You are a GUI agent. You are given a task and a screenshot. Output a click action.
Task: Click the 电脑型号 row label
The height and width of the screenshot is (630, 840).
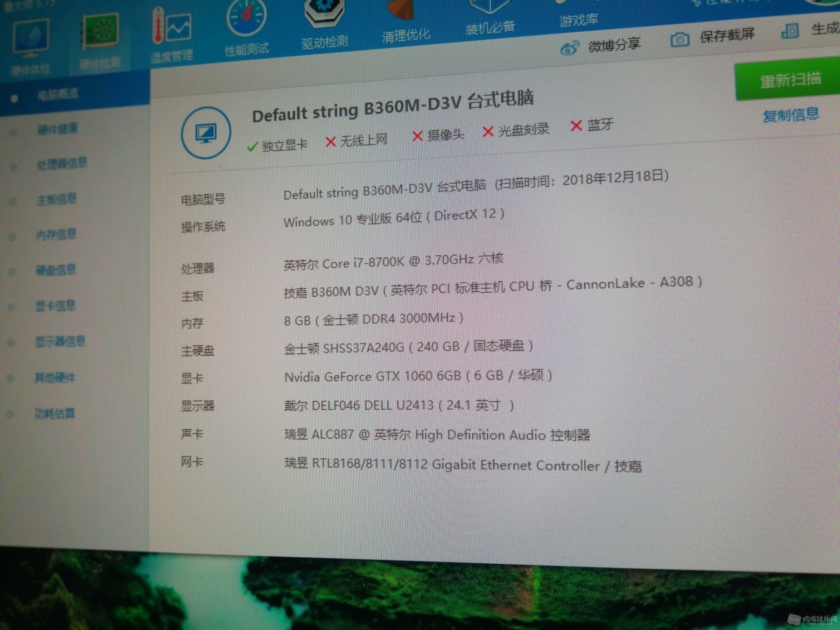click(x=203, y=199)
